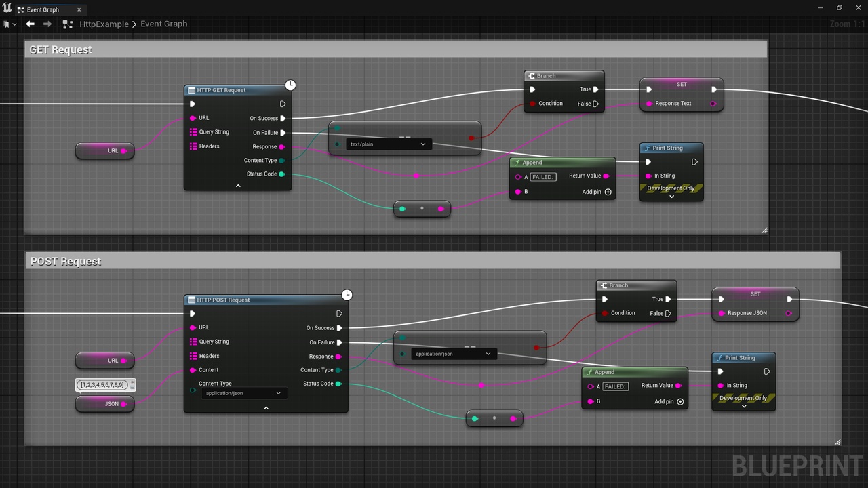Click the HttpExample breadcrumb link

tap(104, 24)
